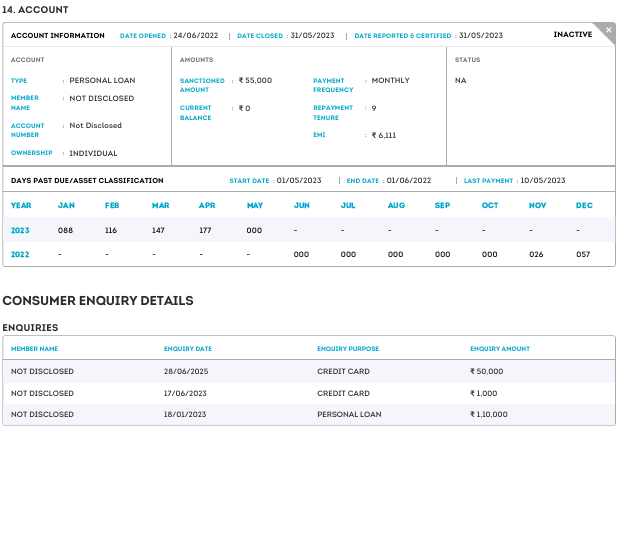Click the Sanctioned Amount label
This screenshot has height=542, width=625.
[202, 85]
